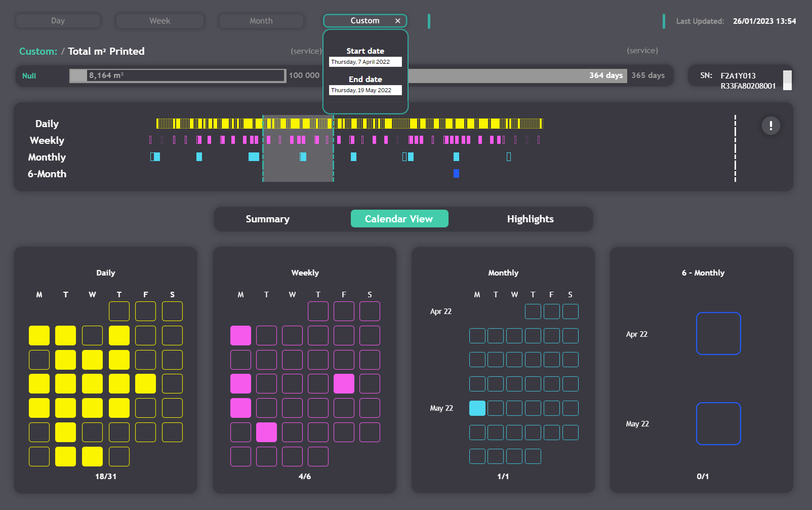Click the blue 6-Month timeline marker

pos(456,174)
